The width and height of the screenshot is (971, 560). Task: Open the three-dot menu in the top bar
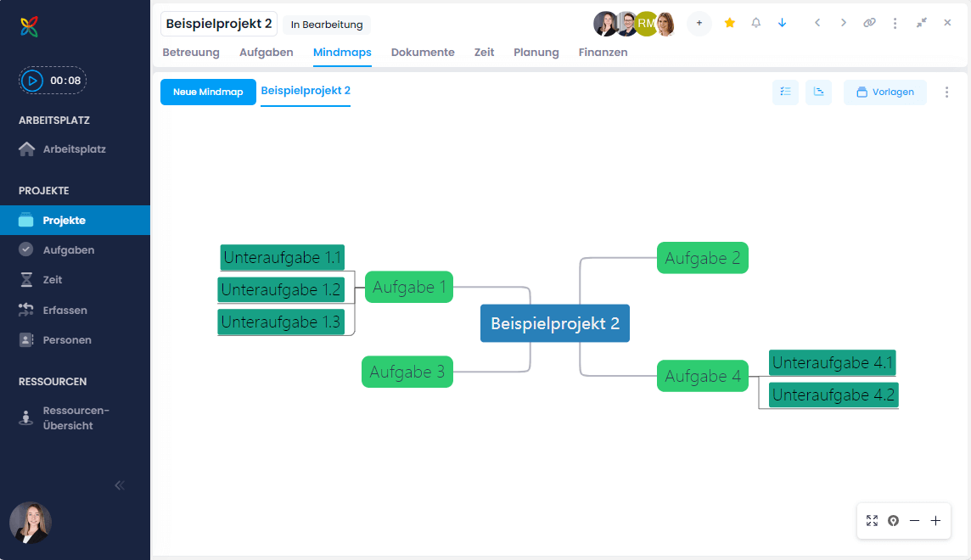tap(895, 23)
